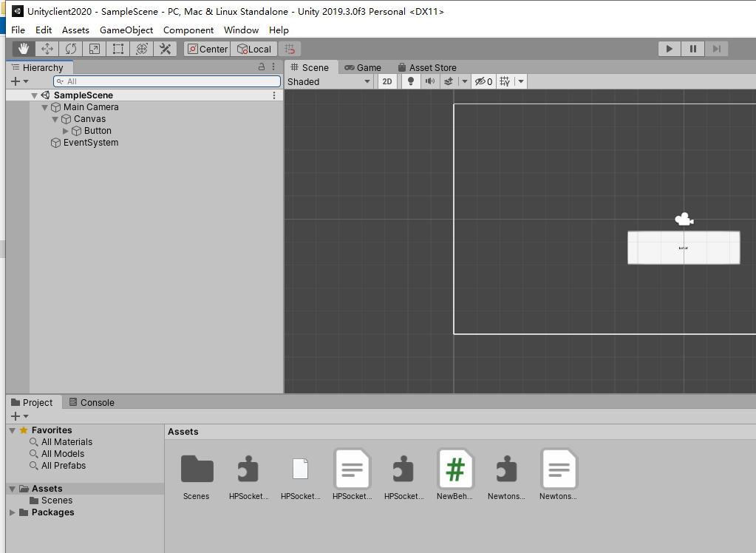Select the Scale tool

point(95,49)
